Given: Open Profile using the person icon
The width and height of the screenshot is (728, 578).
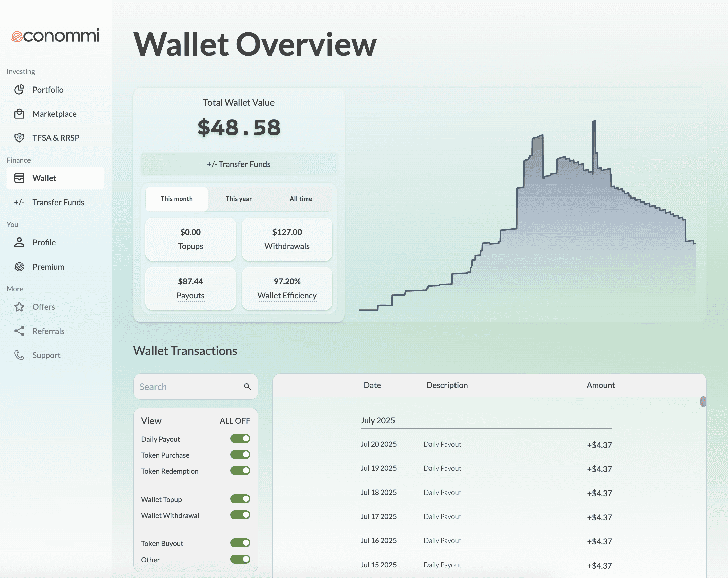Looking at the screenshot, I should tap(19, 242).
